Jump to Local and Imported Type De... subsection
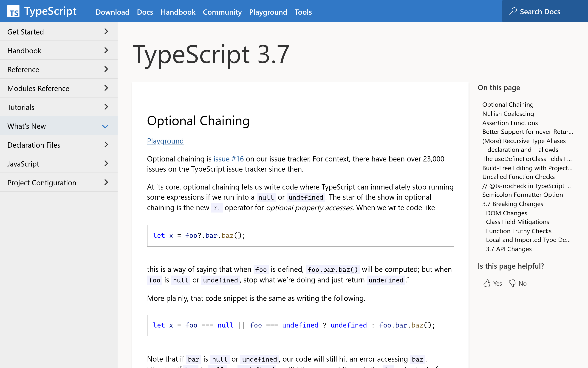The image size is (588, 368). pos(528,240)
